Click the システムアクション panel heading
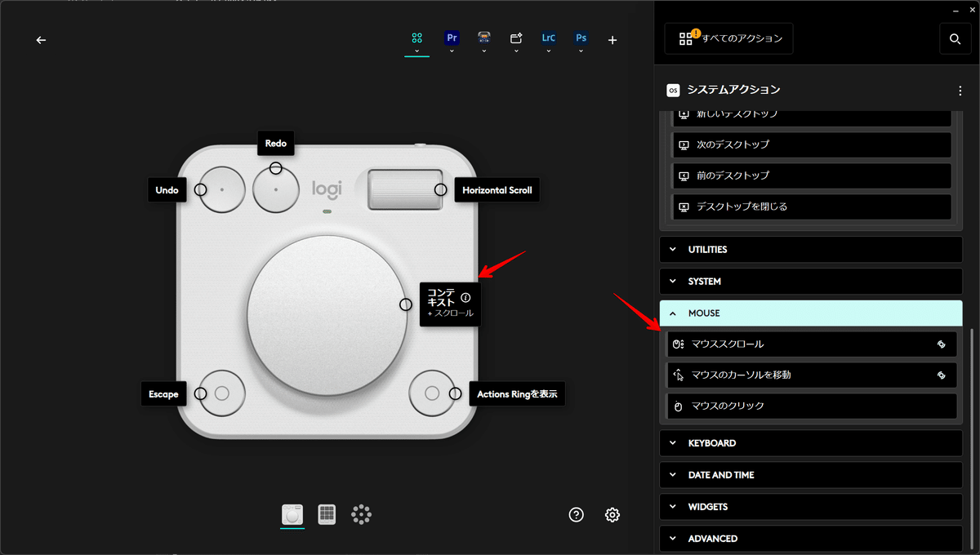 click(733, 90)
